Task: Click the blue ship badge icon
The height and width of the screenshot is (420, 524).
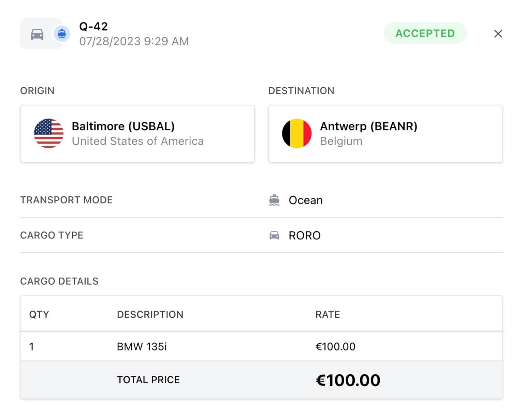Action: (x=62, y=34)
